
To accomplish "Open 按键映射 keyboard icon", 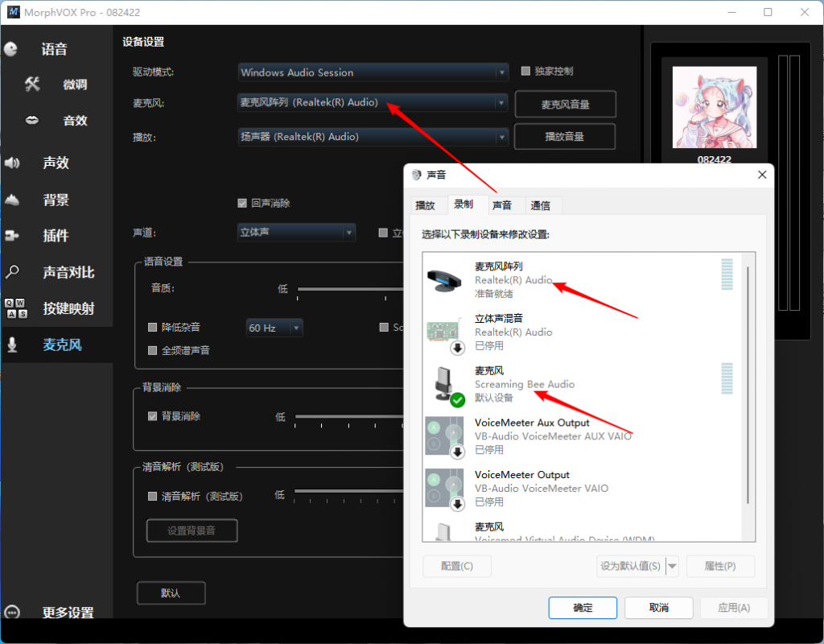I will (16, 308).
